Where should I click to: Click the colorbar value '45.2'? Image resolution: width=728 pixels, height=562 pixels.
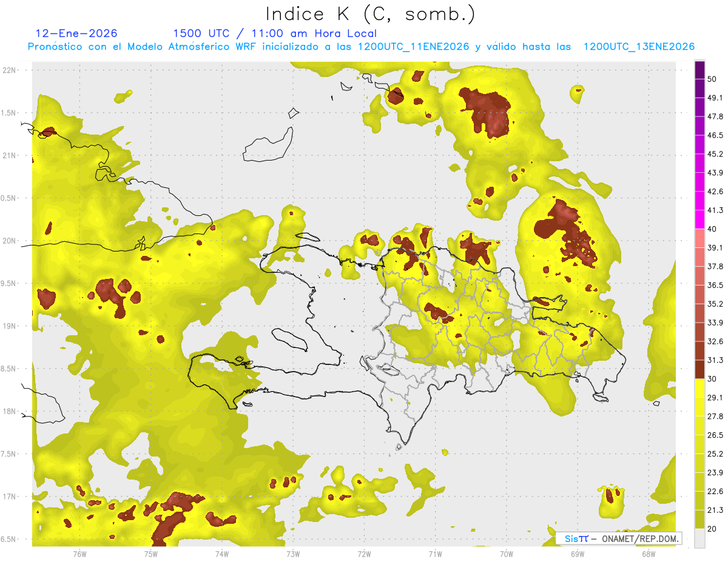click(x=715, y=154)
